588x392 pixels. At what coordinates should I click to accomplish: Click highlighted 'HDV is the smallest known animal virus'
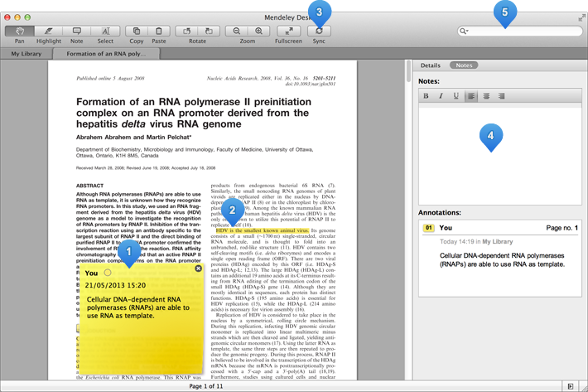tap(263, 230)
